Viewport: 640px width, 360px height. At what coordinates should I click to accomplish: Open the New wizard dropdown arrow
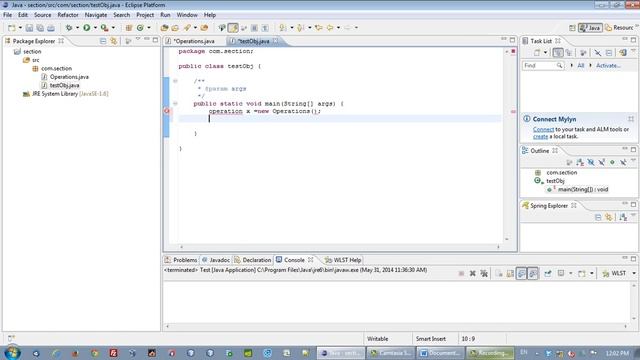pyautogui.click(x=20, y=28)
